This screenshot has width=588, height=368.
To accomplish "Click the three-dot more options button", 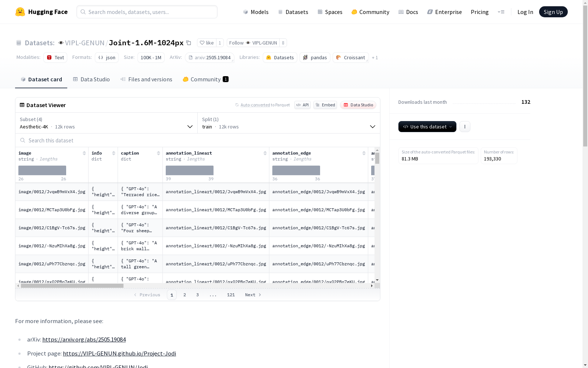I will (465, 127).
